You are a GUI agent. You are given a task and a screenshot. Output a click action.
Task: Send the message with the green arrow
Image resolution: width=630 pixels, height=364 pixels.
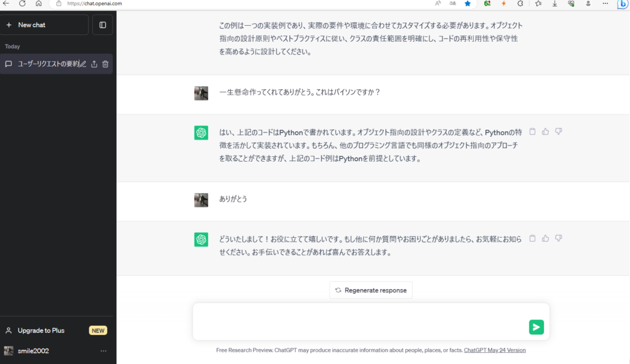(x=536, y=327)
